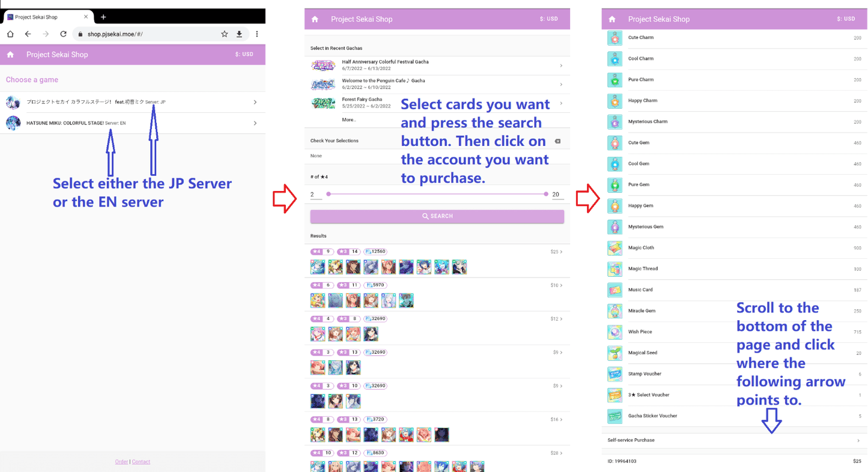Open the $25 account result
The height and width of the screenshot is (472, 868).
coord(437,261)
